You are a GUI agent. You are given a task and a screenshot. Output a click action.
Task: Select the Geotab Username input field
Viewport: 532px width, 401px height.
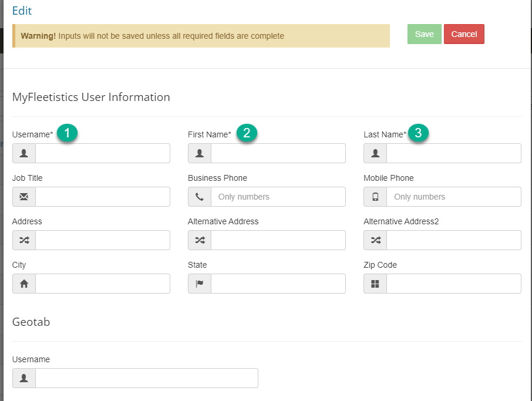147,378
